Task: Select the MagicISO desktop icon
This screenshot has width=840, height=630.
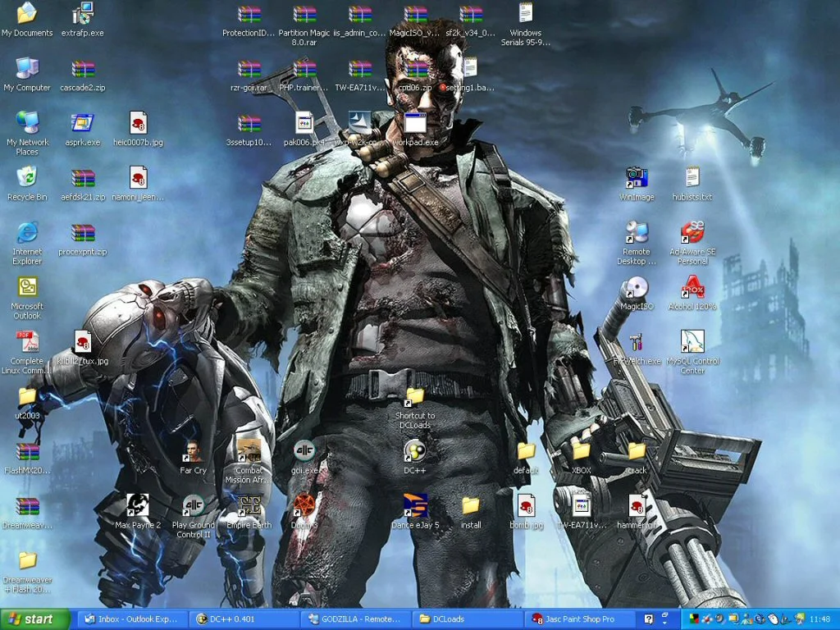Action: coord(636,289)
